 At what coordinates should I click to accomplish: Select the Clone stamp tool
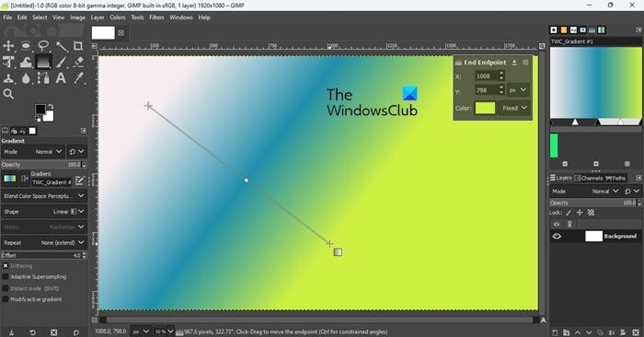8,78
